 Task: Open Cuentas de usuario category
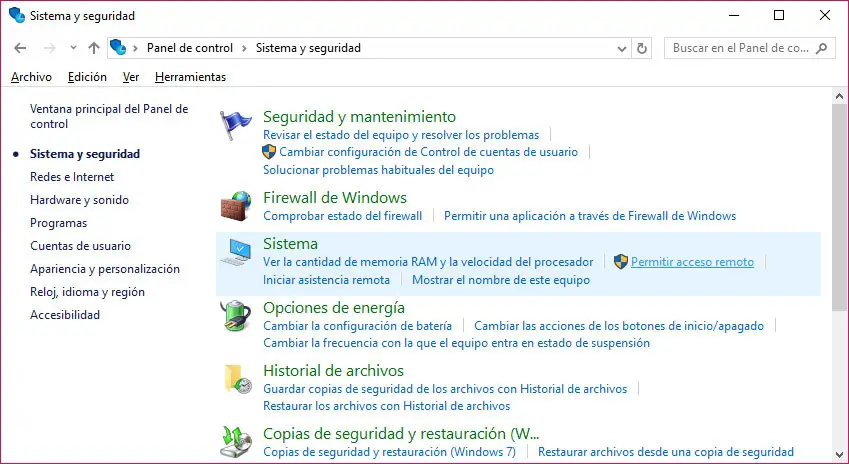pos(81,246)
